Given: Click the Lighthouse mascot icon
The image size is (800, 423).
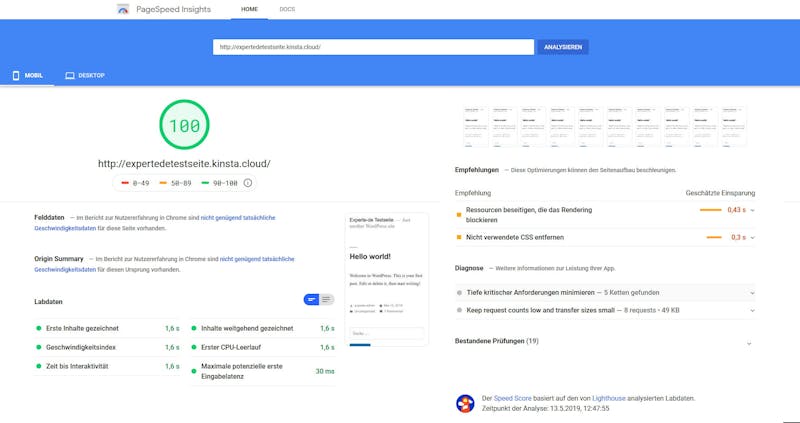Looking at the screenshot, I should click(465, 403).
